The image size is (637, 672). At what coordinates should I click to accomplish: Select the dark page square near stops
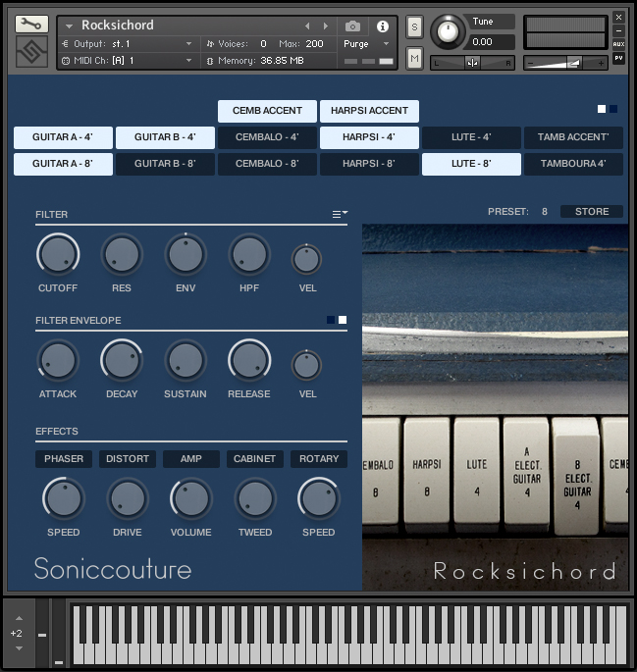click(613, 109)
